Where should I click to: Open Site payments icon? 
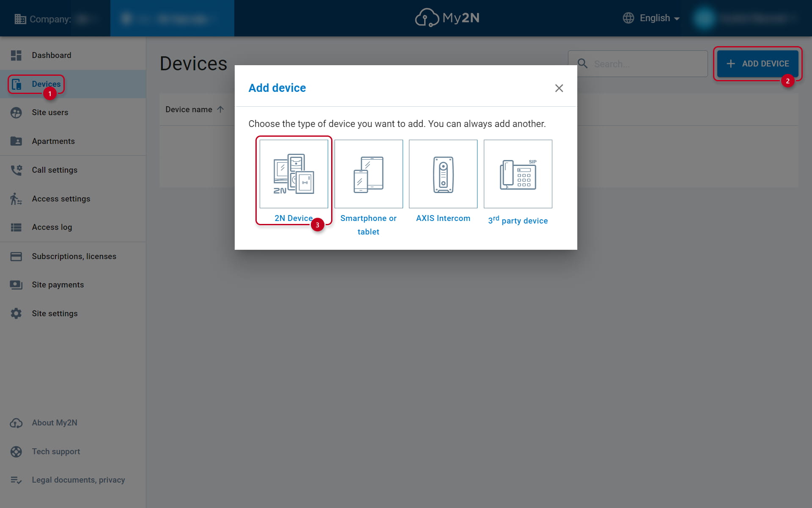pos(16,285)
